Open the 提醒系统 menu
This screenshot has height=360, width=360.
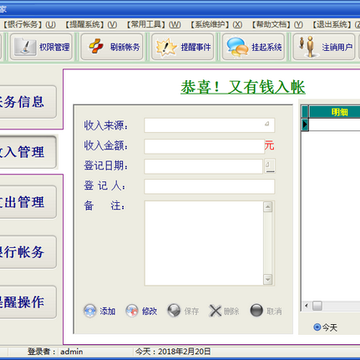91,24
